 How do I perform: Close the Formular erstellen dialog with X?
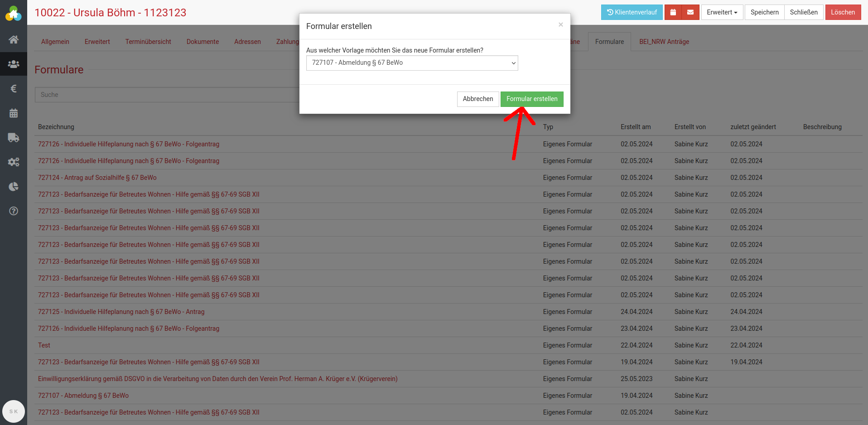tap(560, 25)
